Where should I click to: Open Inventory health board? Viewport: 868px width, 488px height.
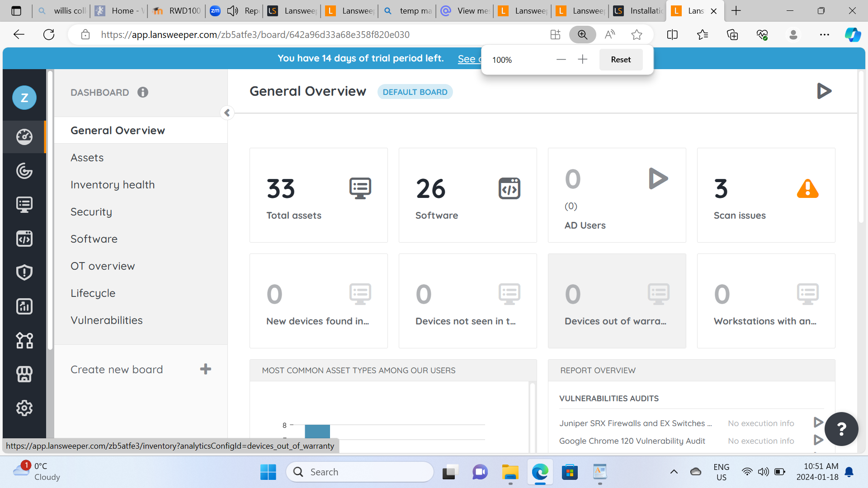coord(113,185)
